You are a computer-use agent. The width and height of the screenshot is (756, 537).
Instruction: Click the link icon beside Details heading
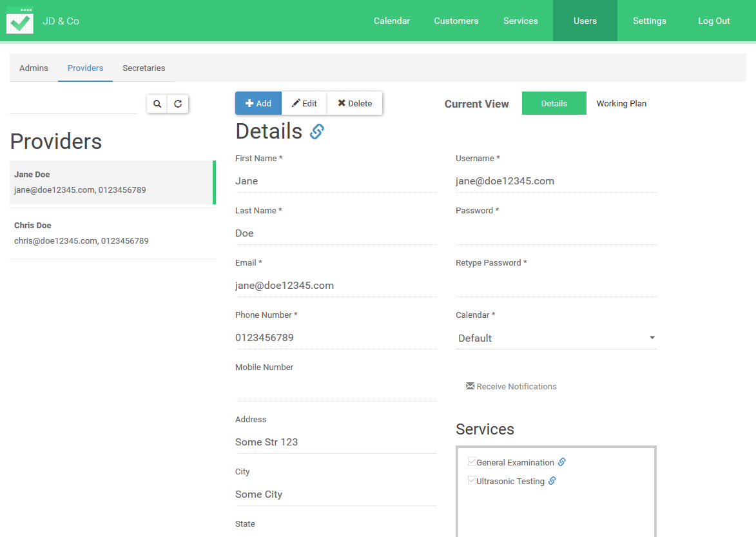pos(316,132)
